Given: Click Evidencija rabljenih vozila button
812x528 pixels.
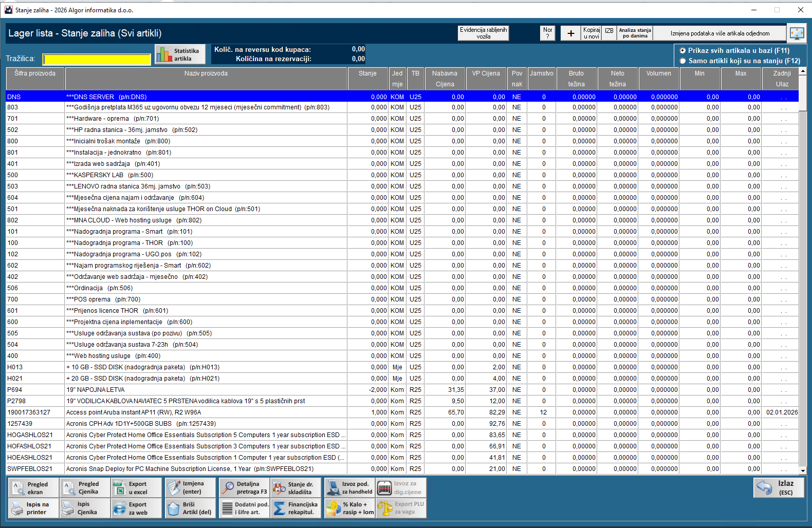Looking at the screenshot, I should [x=483, y=33].
